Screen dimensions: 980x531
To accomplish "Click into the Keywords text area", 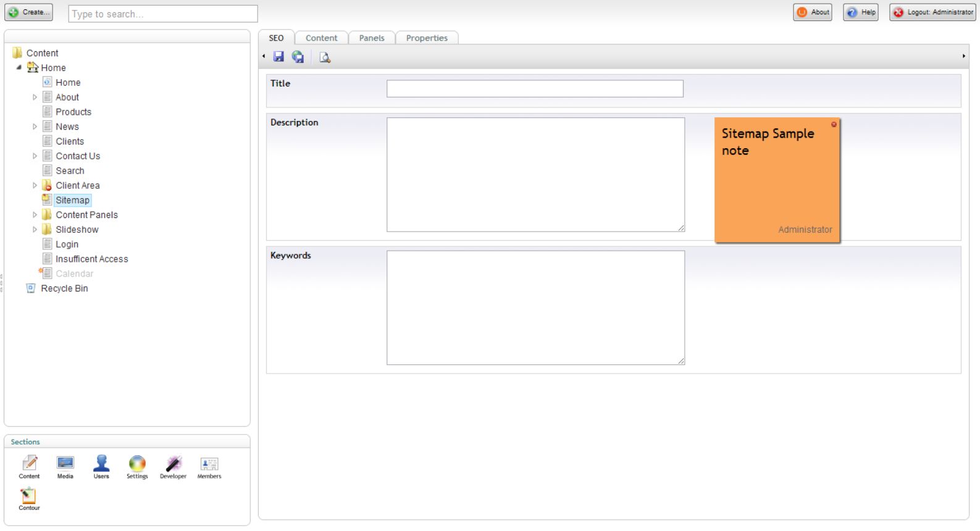I will point(535,307).
